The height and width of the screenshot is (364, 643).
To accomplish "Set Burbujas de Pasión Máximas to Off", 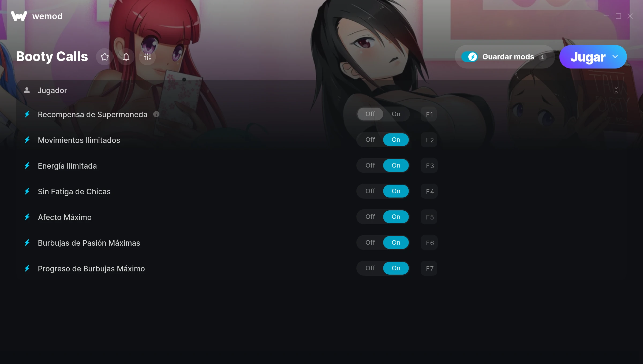I will click(370, 242).
